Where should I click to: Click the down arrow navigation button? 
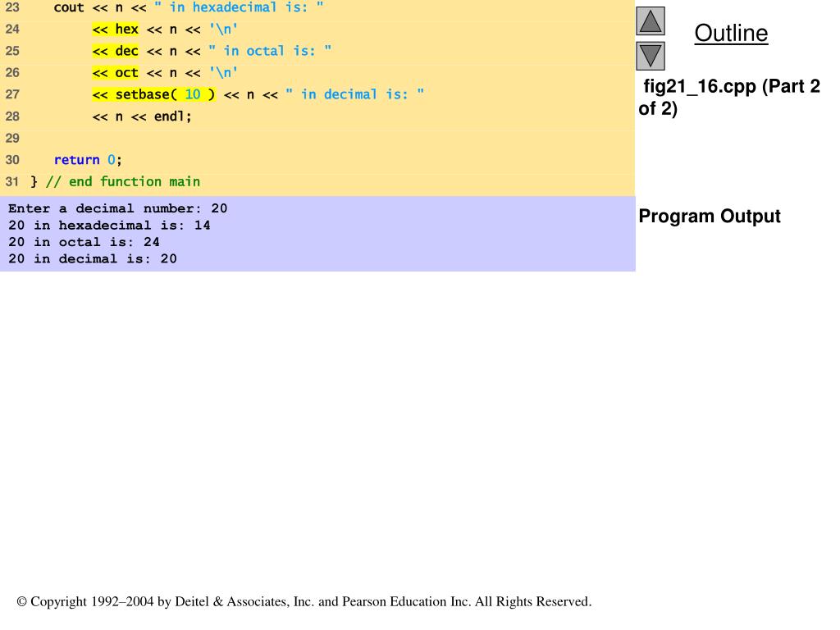point(651,57)
